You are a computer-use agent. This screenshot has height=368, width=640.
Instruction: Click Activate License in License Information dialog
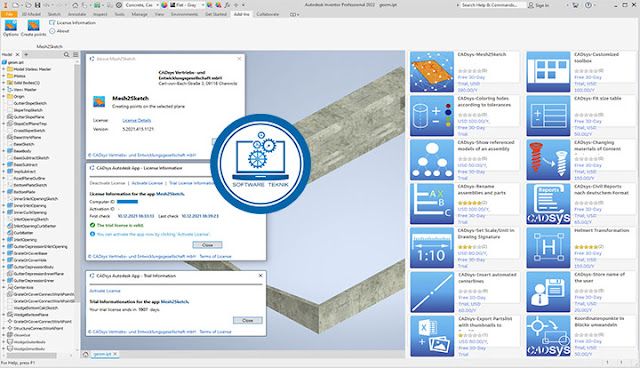click(x=147, y=183)
